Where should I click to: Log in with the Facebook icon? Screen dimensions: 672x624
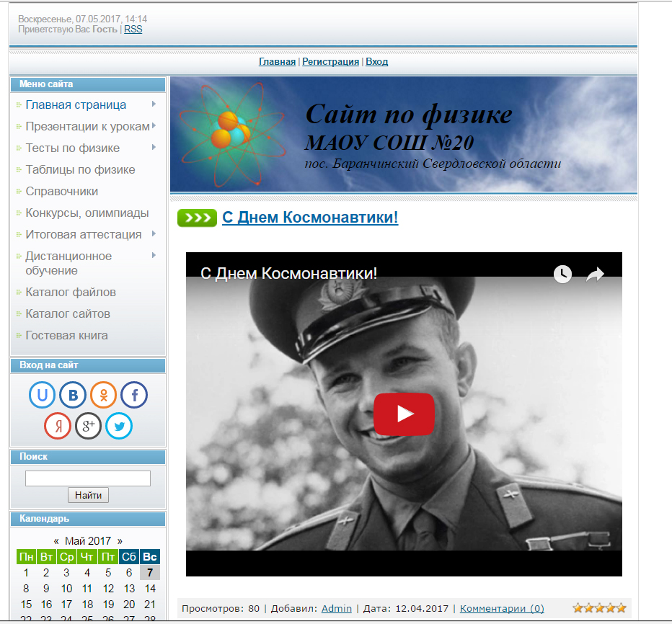click(x=134, y=394)
